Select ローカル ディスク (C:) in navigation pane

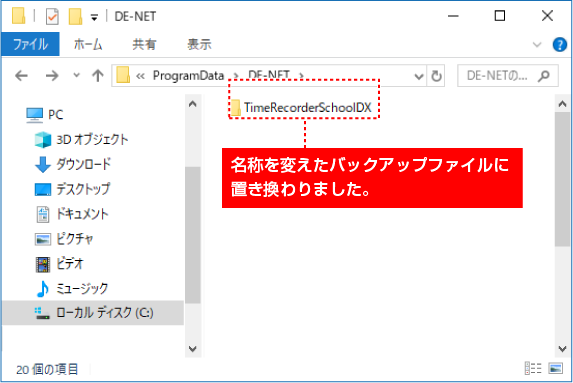click(x=94, y=313)
